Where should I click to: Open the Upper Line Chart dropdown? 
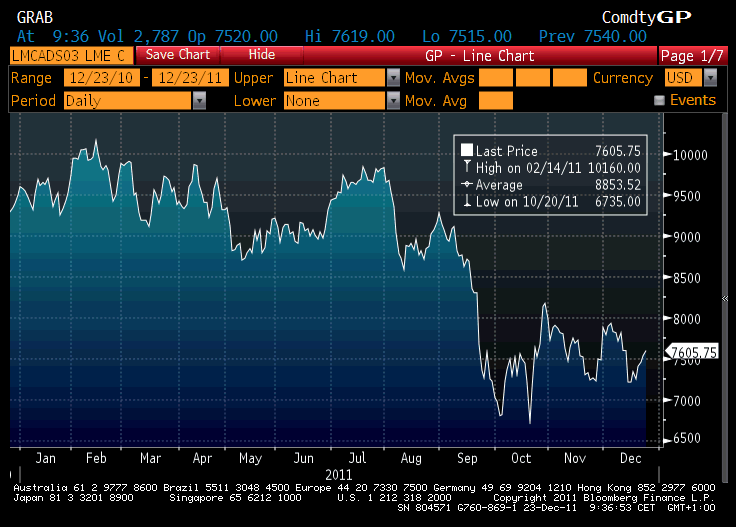(393, 78)
